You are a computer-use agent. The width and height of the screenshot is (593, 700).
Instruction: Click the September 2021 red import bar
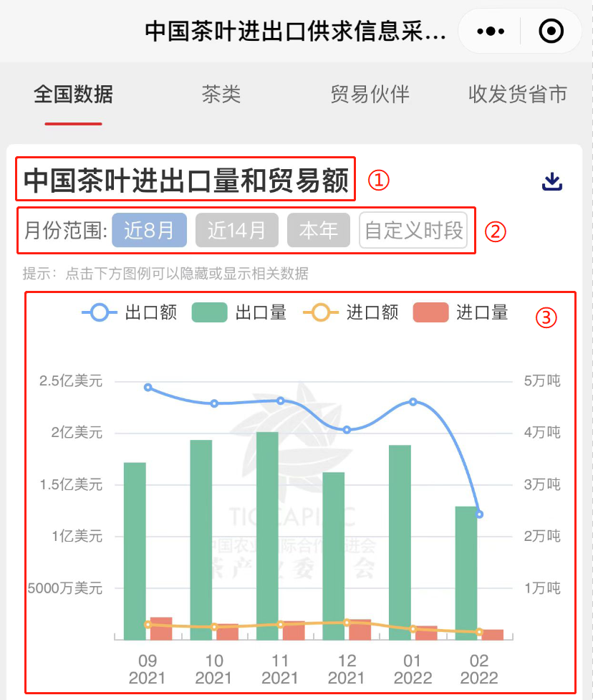161,629
